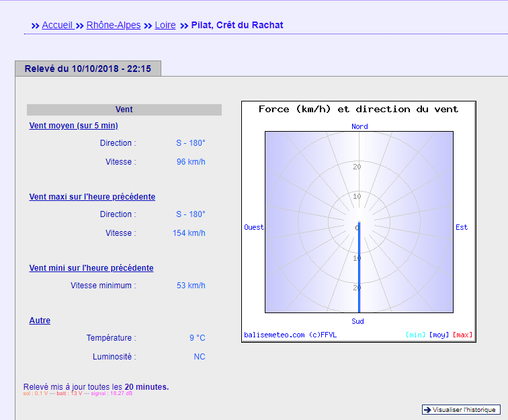Click the '[max]' legend entry in the chart

click(462, 335)
